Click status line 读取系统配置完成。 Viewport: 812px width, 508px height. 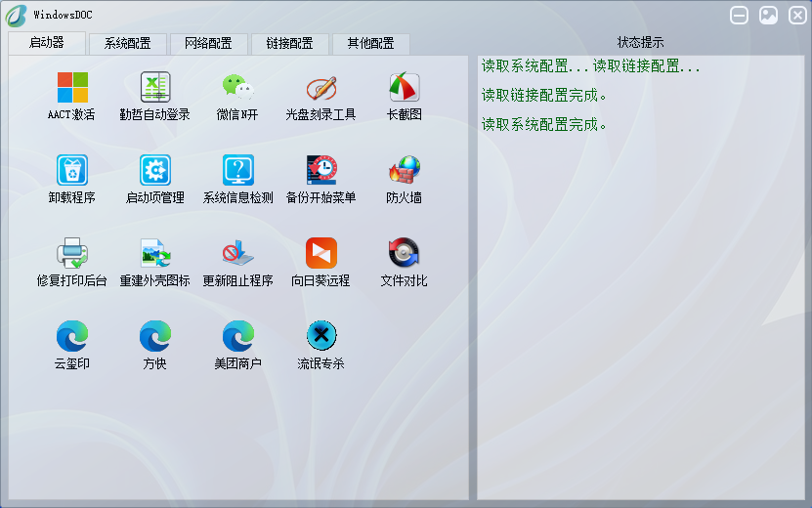pyautogui.click(x=543, y=125)
